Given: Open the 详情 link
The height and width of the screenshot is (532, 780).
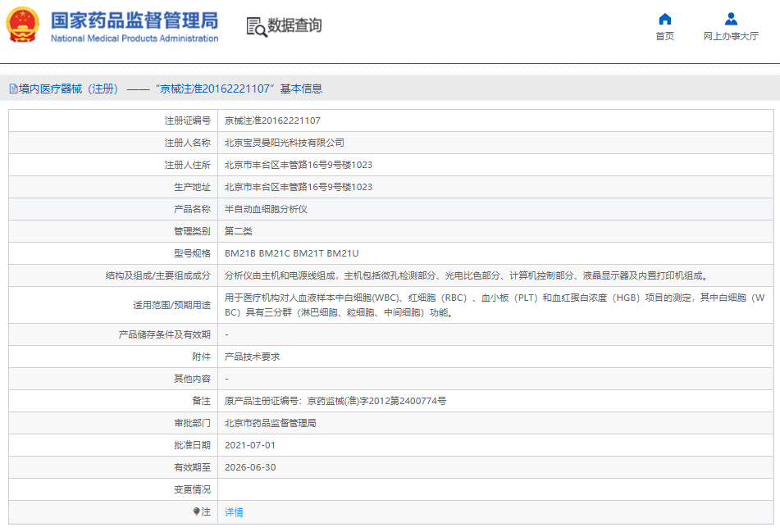Looking at the screenshot, I should tap(234, 512).
